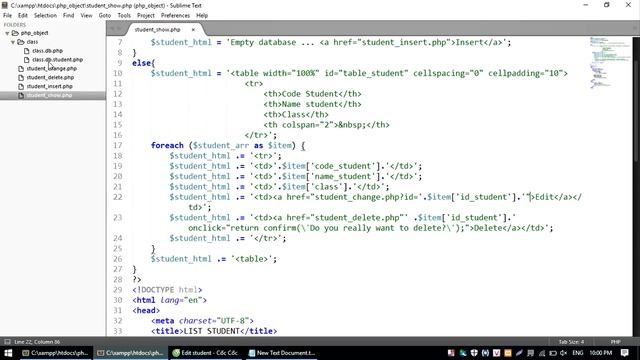This screenshot has width=640, height=360.
Task: Click the shield security tray icon
Action: coord(474,353)
